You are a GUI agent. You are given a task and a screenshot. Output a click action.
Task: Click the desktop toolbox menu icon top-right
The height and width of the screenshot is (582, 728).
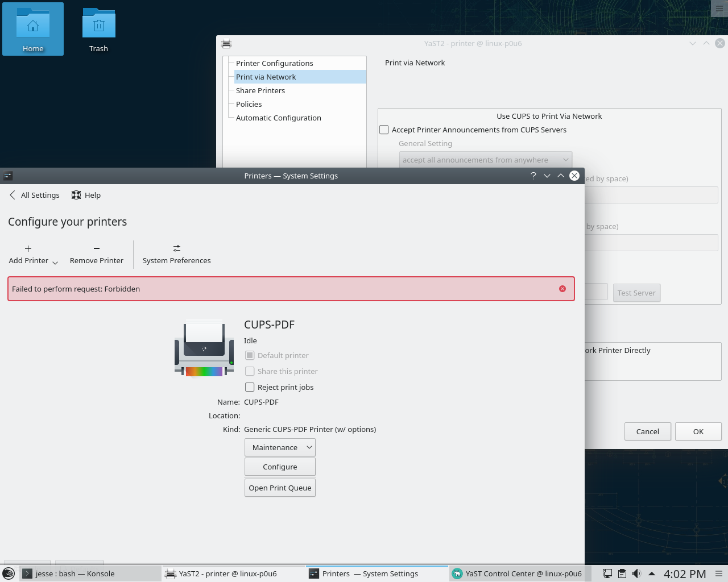pyautogui.click(x=719, y=9)
